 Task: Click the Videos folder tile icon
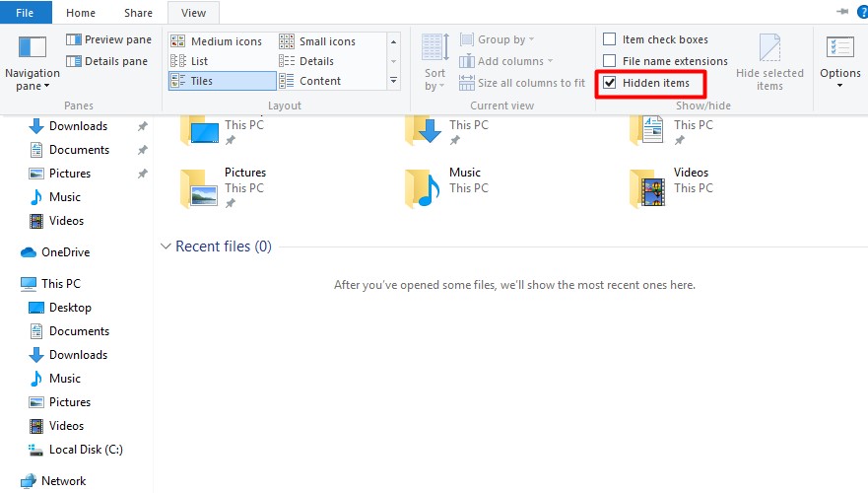point(648,188)
